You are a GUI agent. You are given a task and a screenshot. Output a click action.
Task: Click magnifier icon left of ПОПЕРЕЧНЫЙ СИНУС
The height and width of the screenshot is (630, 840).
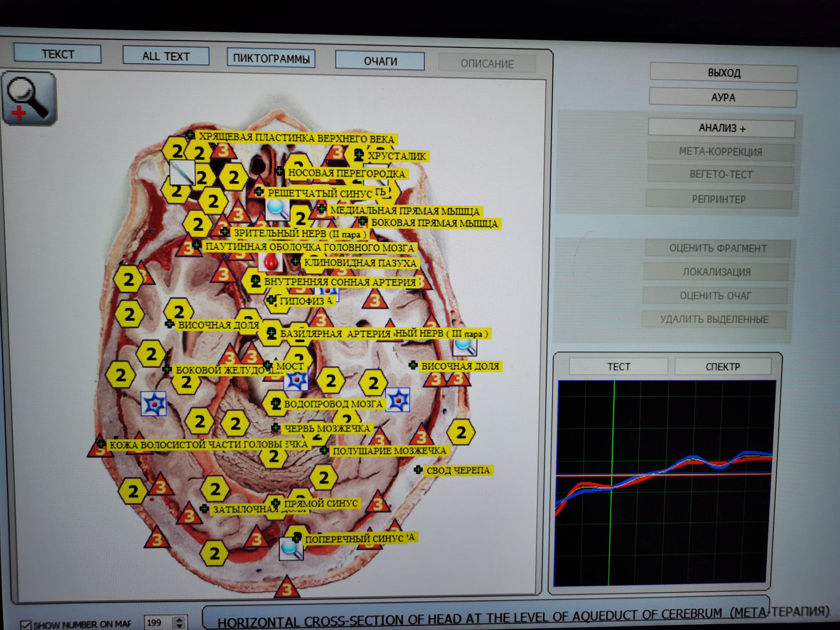tap(291, 548)
